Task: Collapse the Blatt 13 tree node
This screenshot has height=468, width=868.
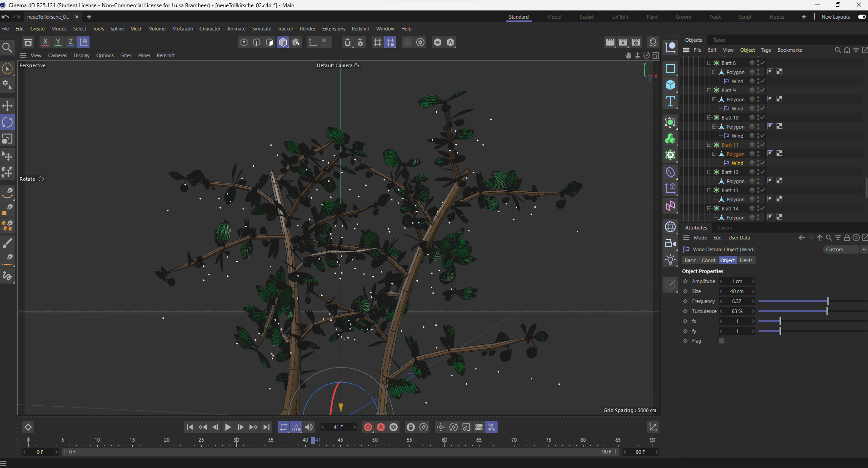Action: click(709, 190)
